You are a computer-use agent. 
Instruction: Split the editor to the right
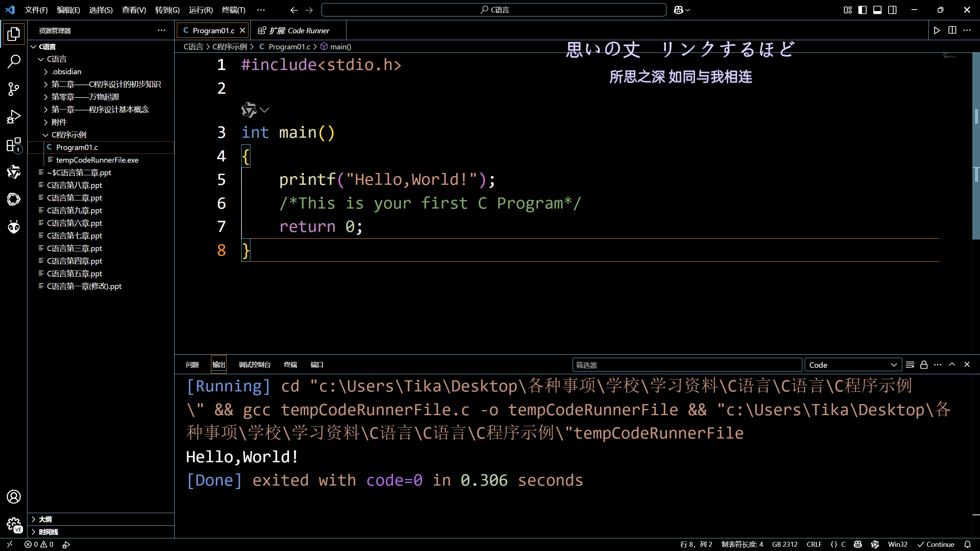pyautogui.click(x=952, y=31)
